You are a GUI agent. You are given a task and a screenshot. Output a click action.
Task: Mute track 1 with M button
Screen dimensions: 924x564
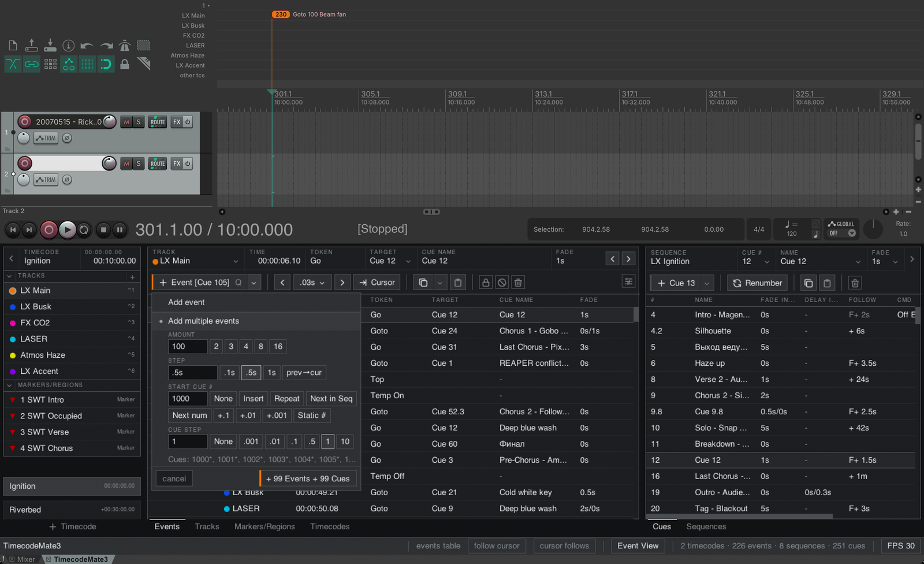(126, 122)
